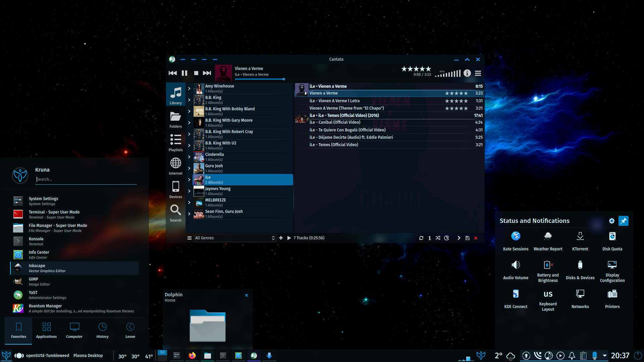
Task: Expand Cinderella artist entry
Action: pos(189,157)
